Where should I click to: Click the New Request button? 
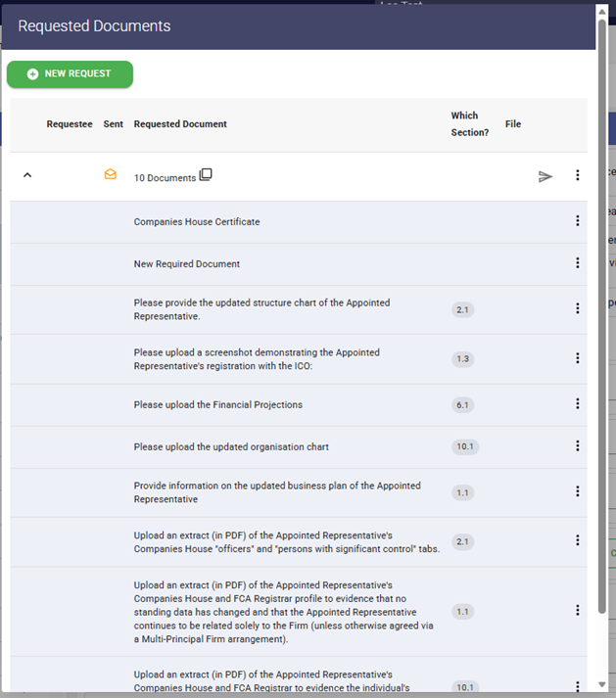[70, 74]
